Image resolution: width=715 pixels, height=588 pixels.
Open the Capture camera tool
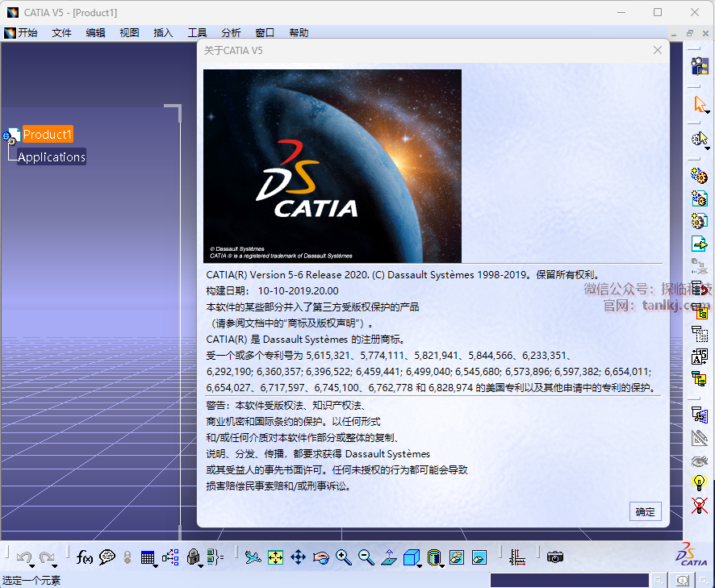coord(554,557)
